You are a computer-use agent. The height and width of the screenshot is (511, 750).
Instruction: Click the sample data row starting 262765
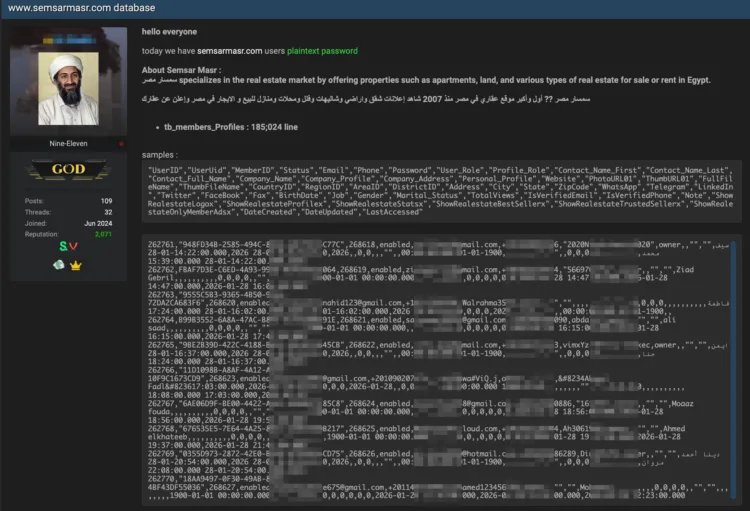click(438, 353)
